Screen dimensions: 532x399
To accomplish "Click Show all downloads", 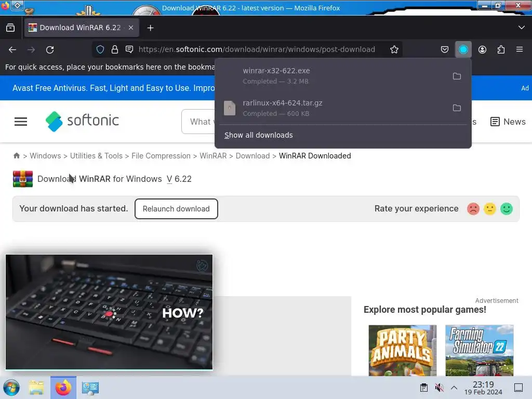I will coord(259,135).
